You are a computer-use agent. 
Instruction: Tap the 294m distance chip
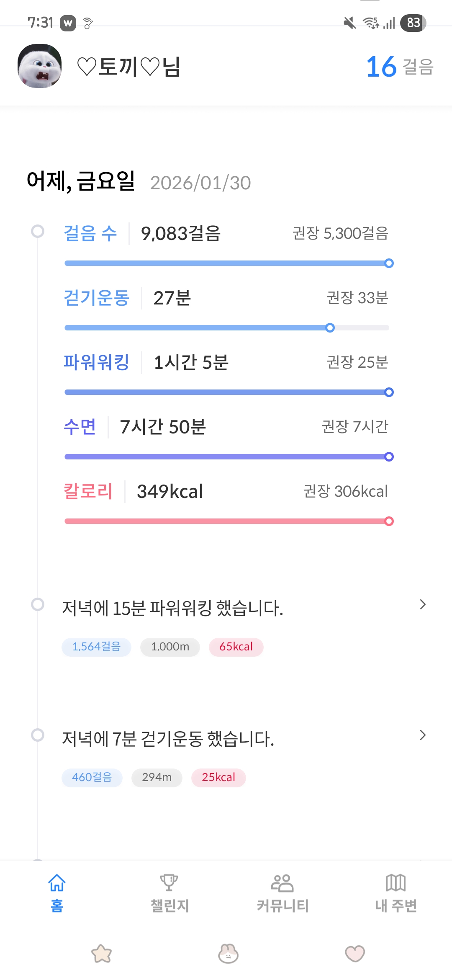157,778
